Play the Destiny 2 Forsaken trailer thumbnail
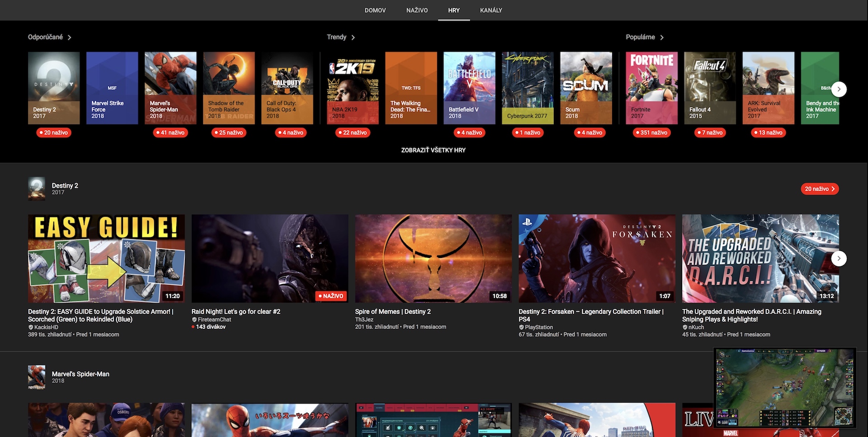Image resolution: width=868 pixels, height=437 pixels. click(597, 258)
